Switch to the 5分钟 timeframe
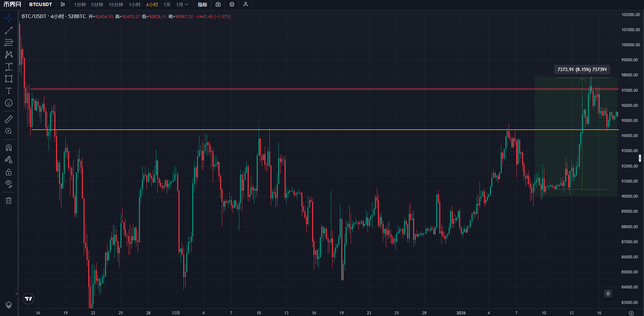Image resolution: width=644 pixels, height=316 pixels. point(97,5)
